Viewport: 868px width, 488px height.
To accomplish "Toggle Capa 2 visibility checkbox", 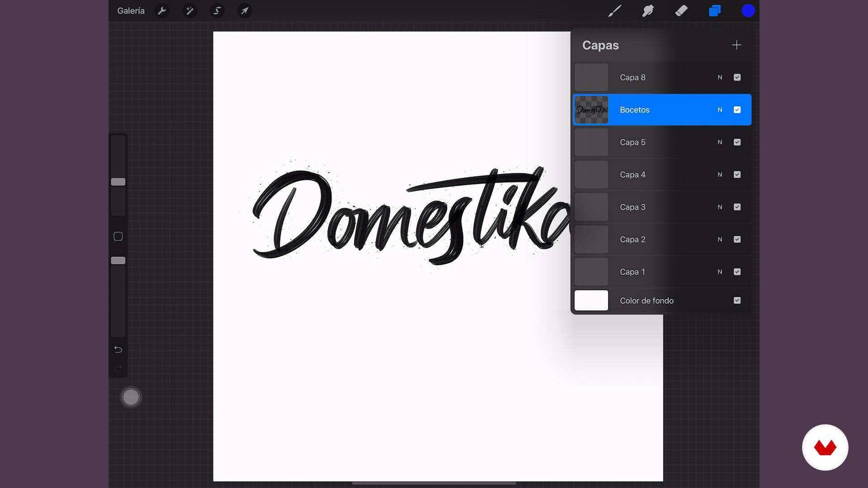I will pos(737,239).
